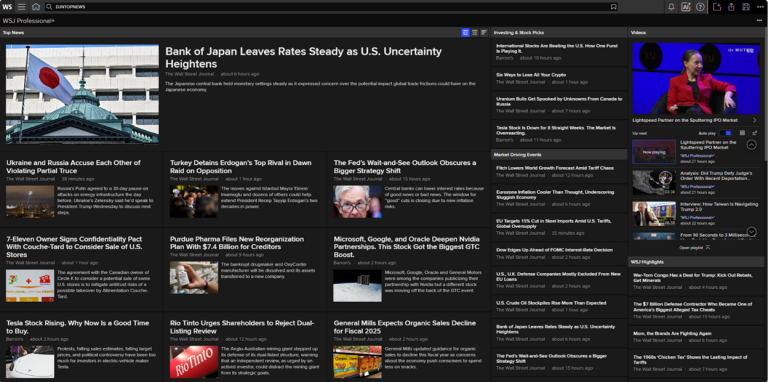The width and height of the screenshot is (768, 382).
Task: Click the up arrow in the playlist
Action: click(x=751, y=144)
